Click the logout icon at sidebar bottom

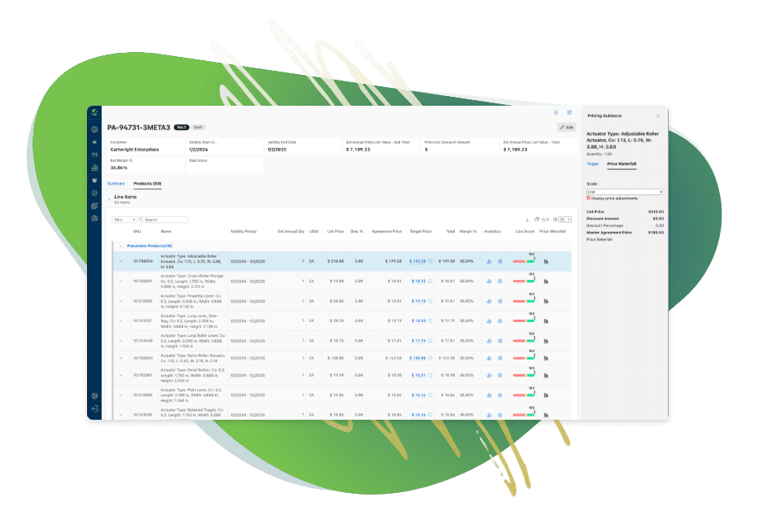pos(94,408)
